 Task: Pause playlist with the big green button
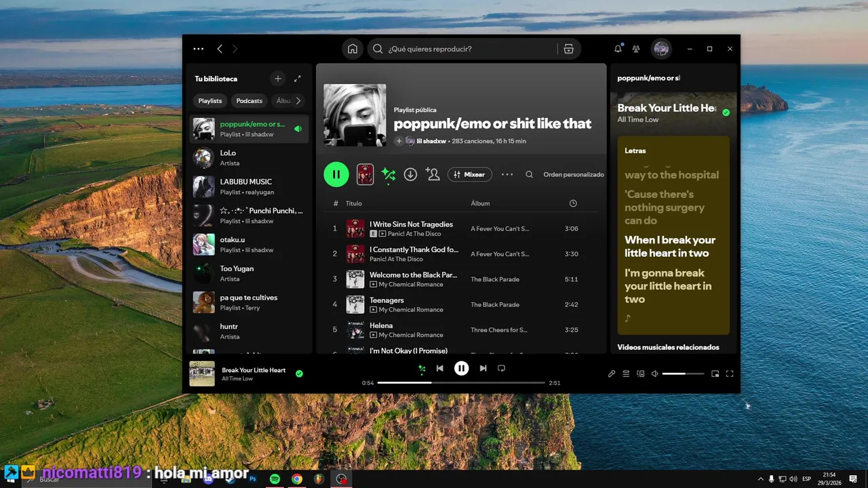(x=336, y=174)
